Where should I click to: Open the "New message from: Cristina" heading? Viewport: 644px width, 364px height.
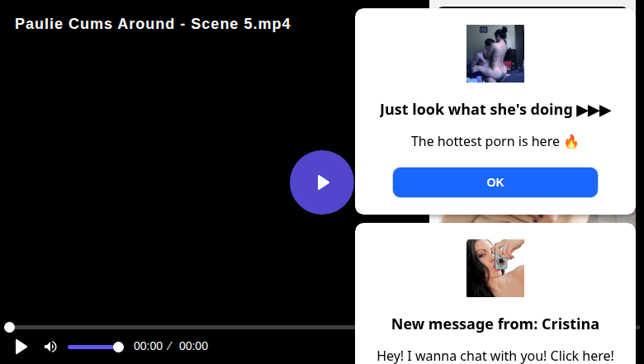[495, 324]
